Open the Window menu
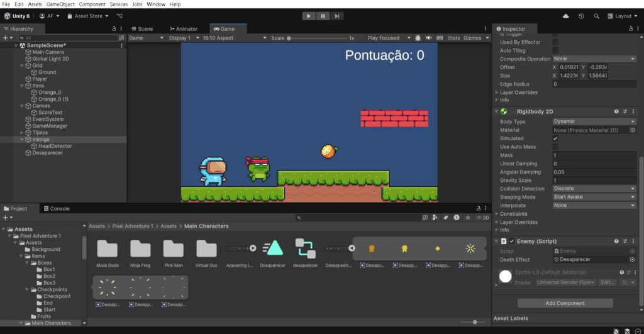 (x=156, y=4)
